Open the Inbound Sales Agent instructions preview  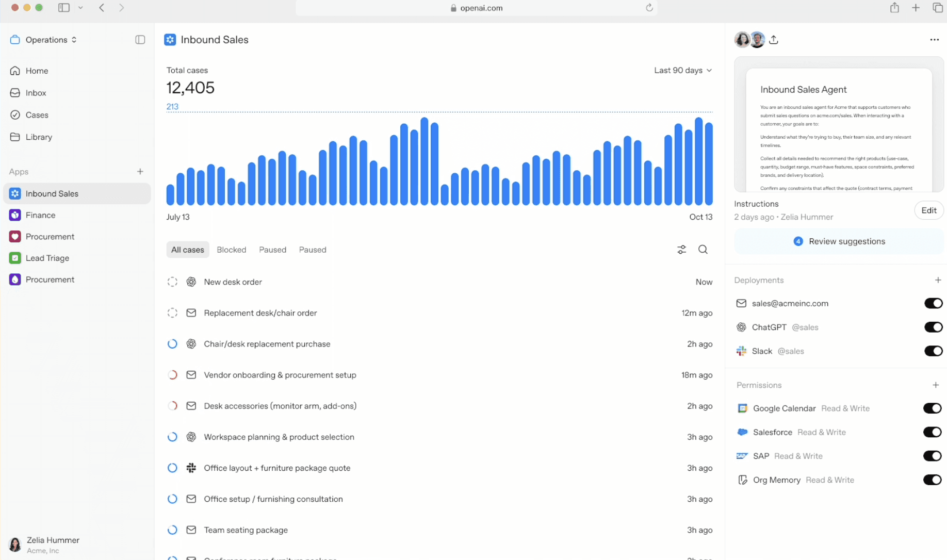[x=839, y=125]
